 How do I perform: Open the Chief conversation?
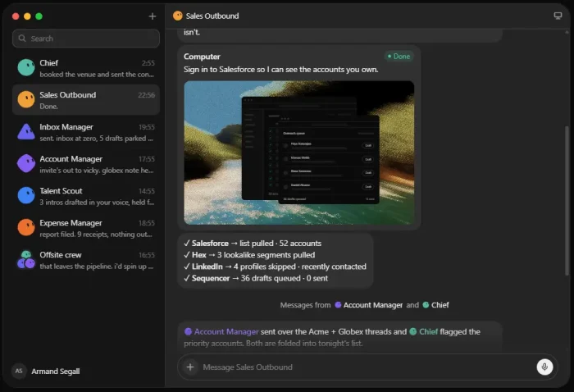[x=86, y=68]
